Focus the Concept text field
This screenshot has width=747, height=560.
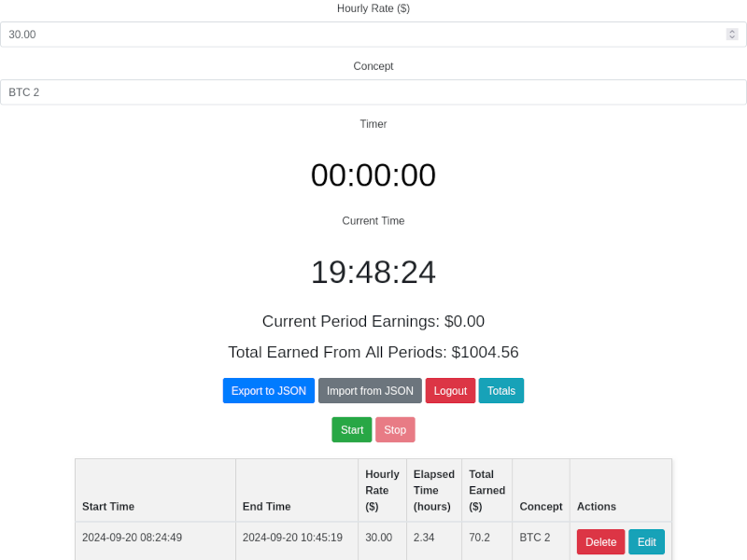(x=373, y=92)
